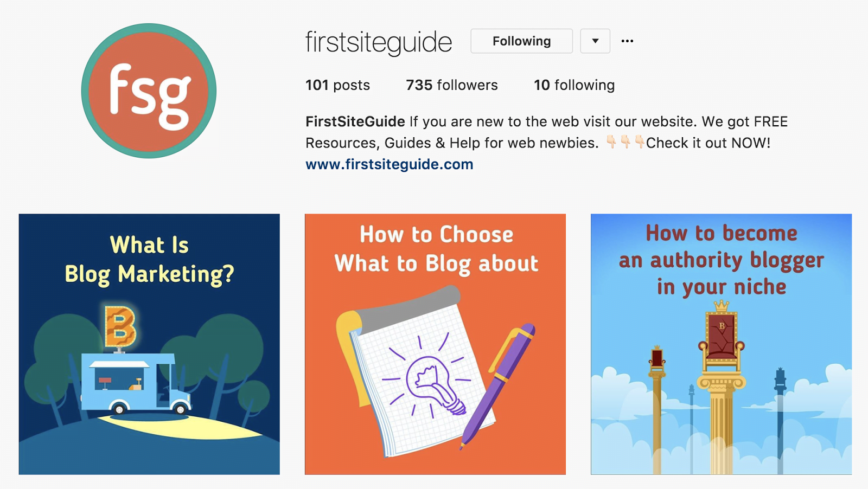
Task: Visit the www.firstsiteguide.com link
Action: 389,164
